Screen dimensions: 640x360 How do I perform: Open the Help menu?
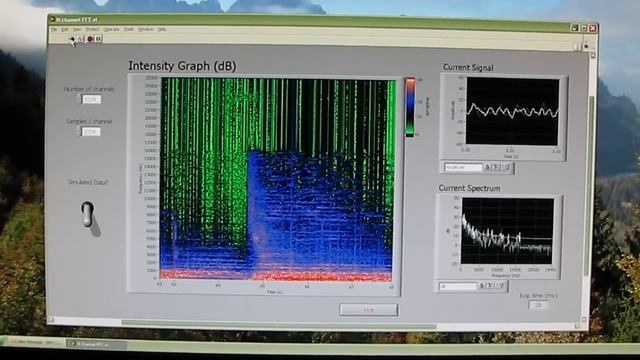coord(162,29)
